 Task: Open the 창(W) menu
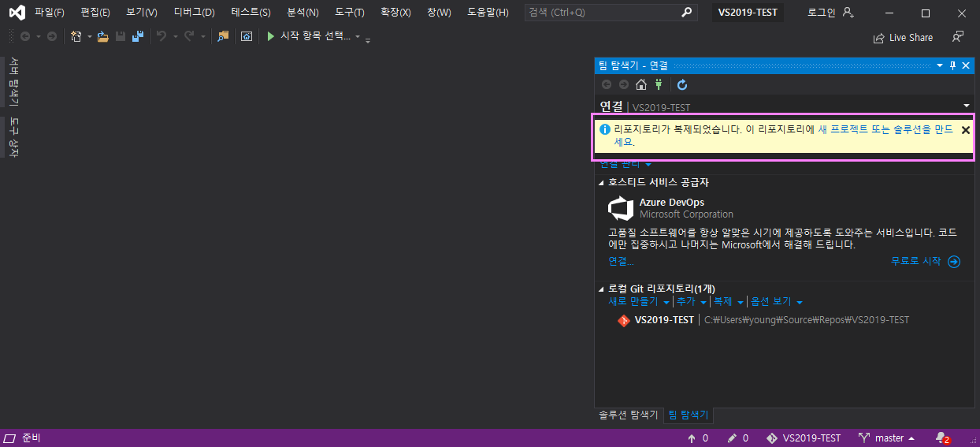point(439,13)
